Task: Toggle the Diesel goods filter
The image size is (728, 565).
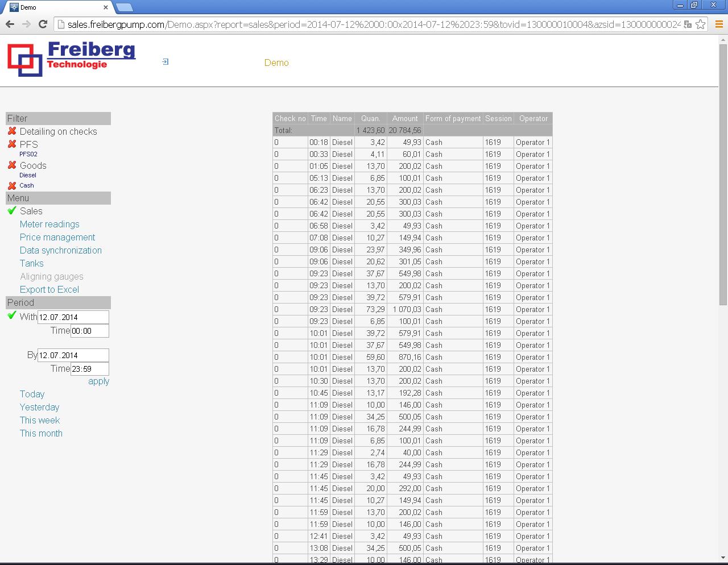Action: coord(27,175)
